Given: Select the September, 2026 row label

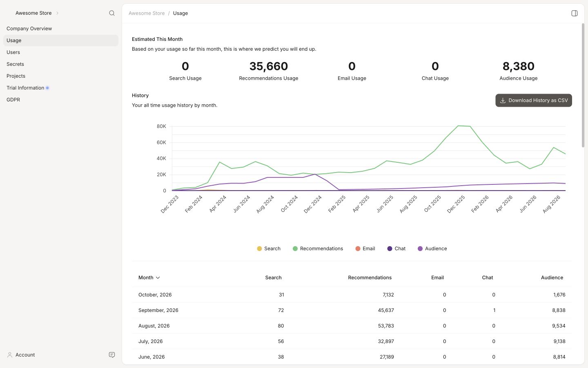Looking at the screenshot, I should pos(158,310).
